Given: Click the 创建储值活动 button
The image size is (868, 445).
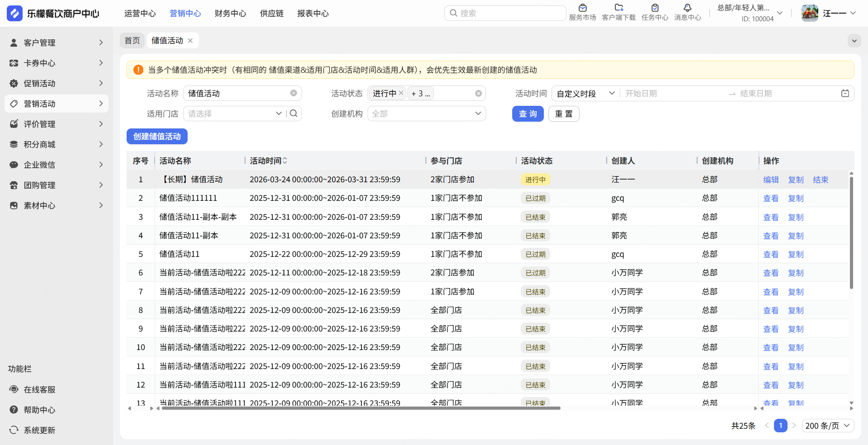Looking at the screenshot, I should (157, 137).
